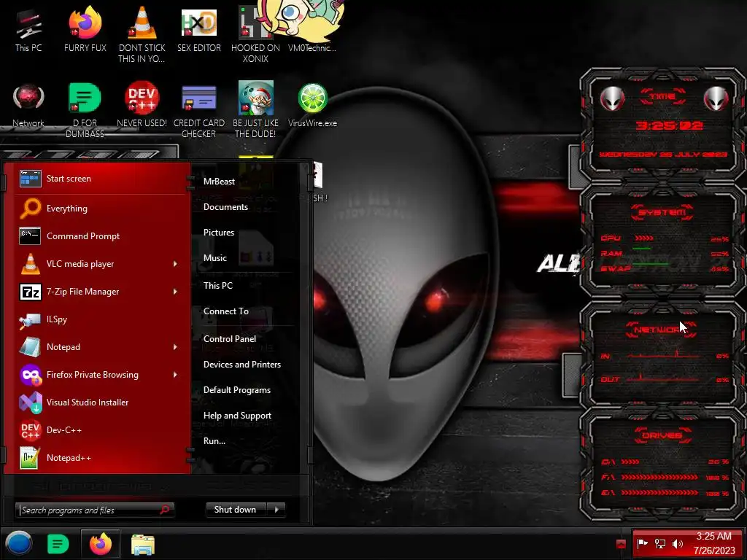Open the Action Center flag tray icon
747x560 pixels.
(x=642, y=543)
